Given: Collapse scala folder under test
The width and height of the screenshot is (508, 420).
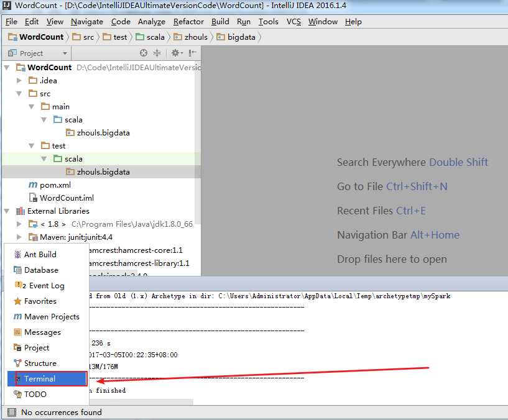Looking at the screenshot, I should point(44,158).
